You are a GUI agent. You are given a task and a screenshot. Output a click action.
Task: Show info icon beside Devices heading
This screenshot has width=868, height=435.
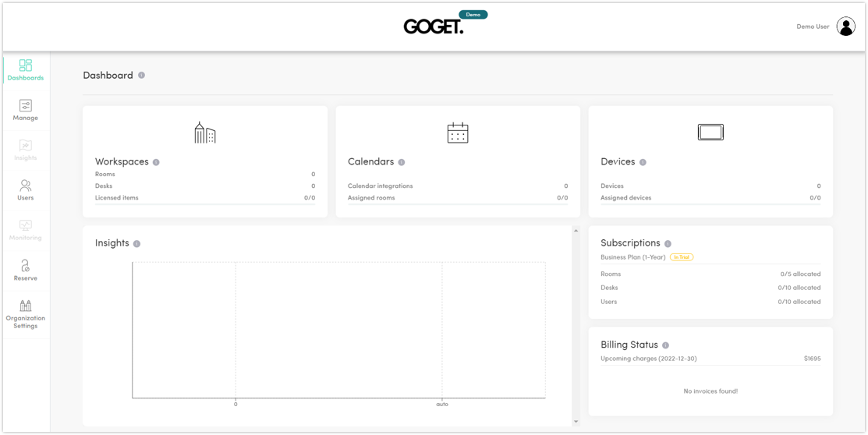643,162
